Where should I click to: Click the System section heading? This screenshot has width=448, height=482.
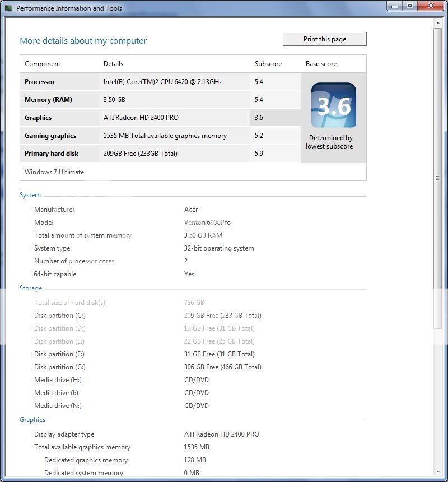tap(30, 195)
